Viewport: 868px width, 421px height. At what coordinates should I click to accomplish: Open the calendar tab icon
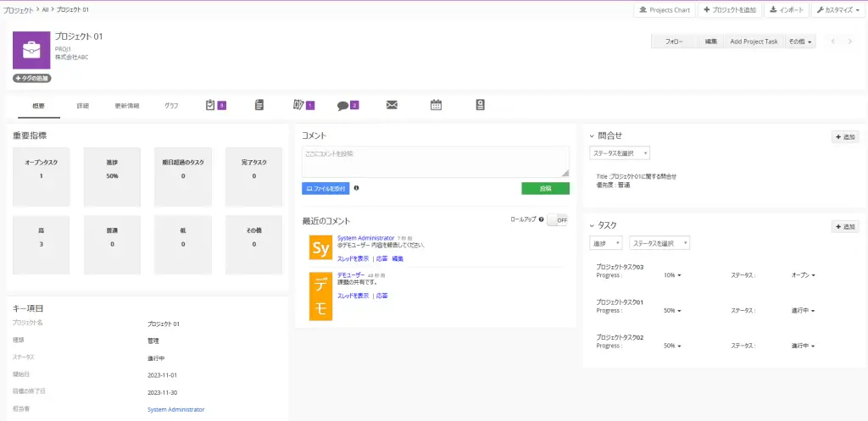pos(436,105)
